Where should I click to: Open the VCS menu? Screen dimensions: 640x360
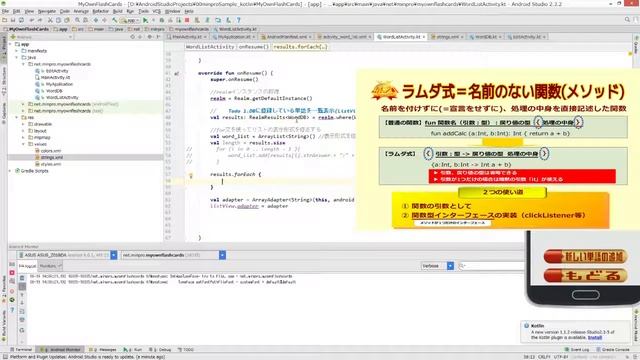pyautogui.click(x=156, y=11)
